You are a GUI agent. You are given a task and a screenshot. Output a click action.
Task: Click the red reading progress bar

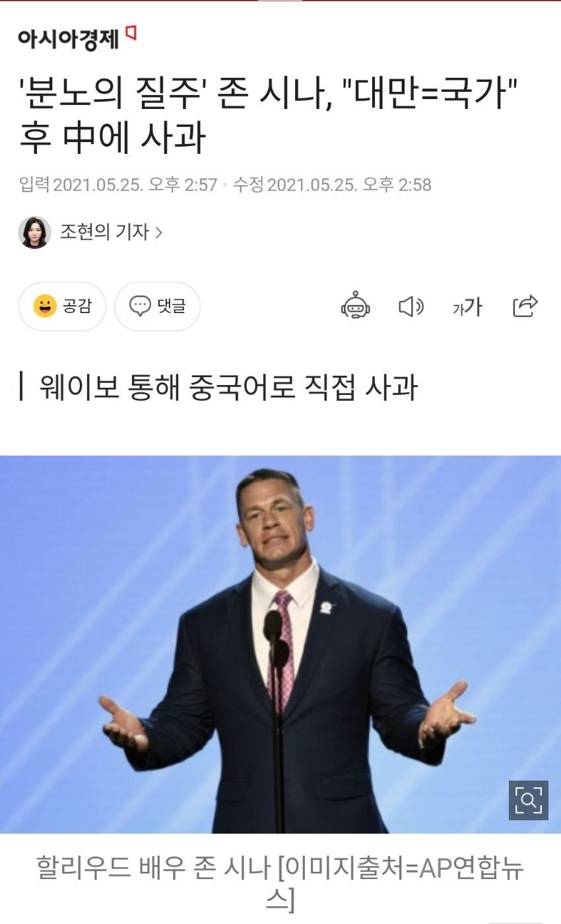(x=280, y=1)
